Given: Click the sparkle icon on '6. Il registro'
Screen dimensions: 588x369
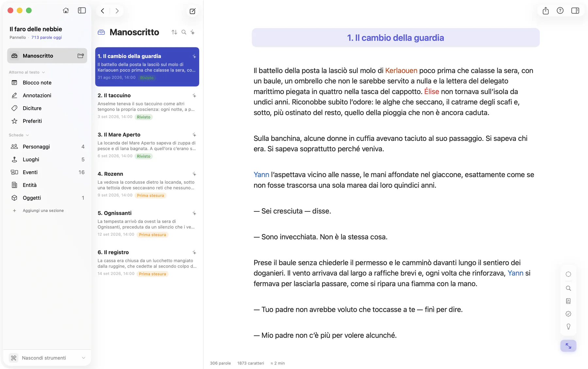Looking at the screenshot, I should pyautogui.click(x=194, y=253).
